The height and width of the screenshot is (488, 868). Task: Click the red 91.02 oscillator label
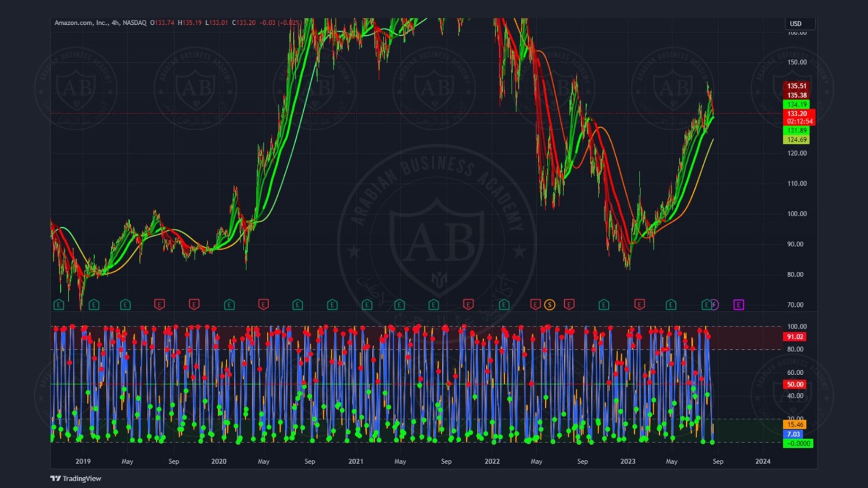795,337
